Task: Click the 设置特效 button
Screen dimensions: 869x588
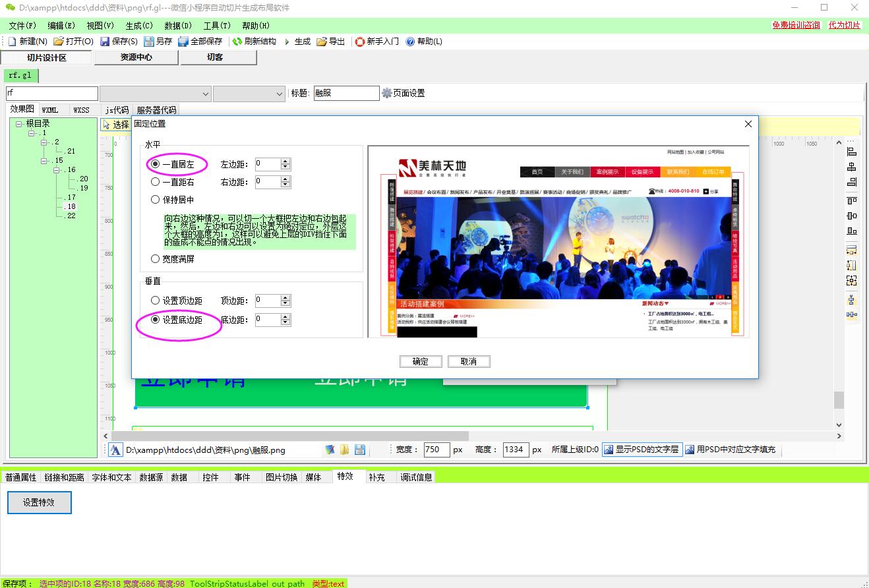Action: point(39,502)
